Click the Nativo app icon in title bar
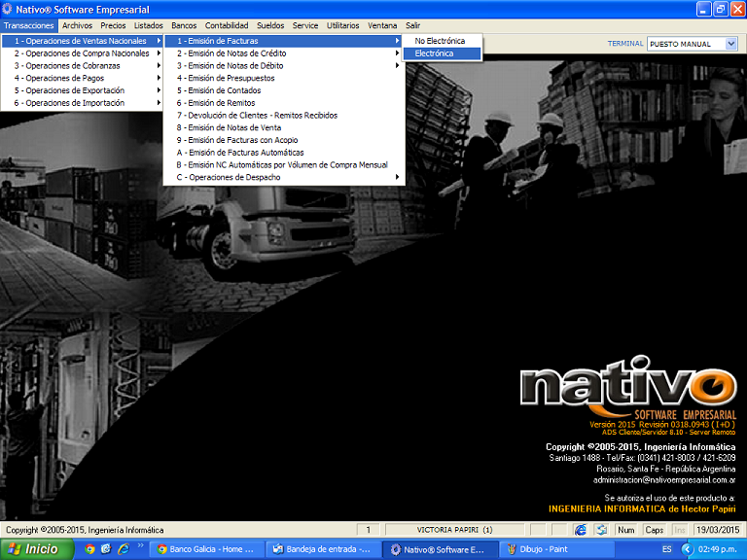The width and height of the screenshot is (747, 560). pyautogui.click(x=8, y=9)
